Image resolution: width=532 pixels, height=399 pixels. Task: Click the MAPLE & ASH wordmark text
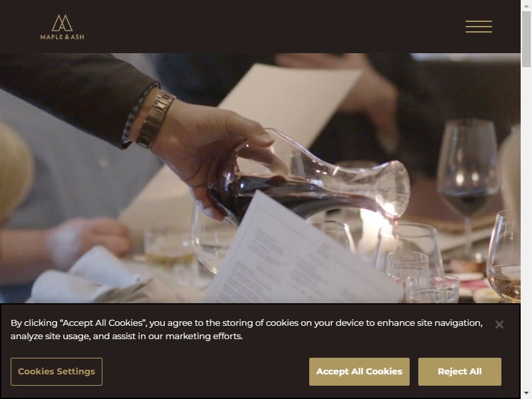click(x=62, y=37)
